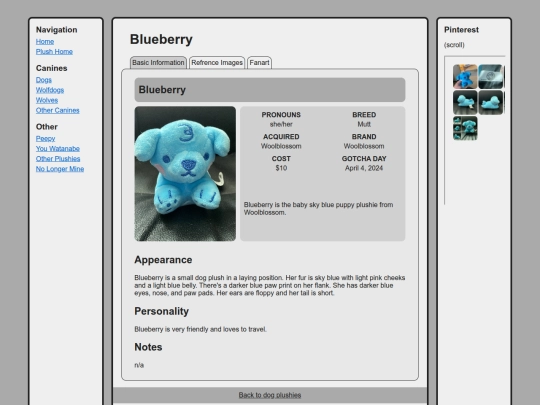
Task: Click the Canines sidebar heading
Action: pyautogui.click(x=52, y=68)
